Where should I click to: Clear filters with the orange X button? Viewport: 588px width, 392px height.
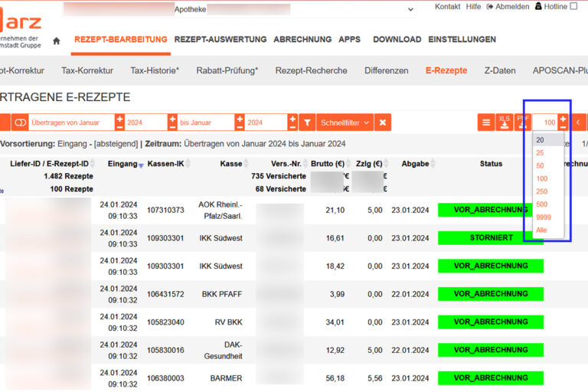coord(383,122)
